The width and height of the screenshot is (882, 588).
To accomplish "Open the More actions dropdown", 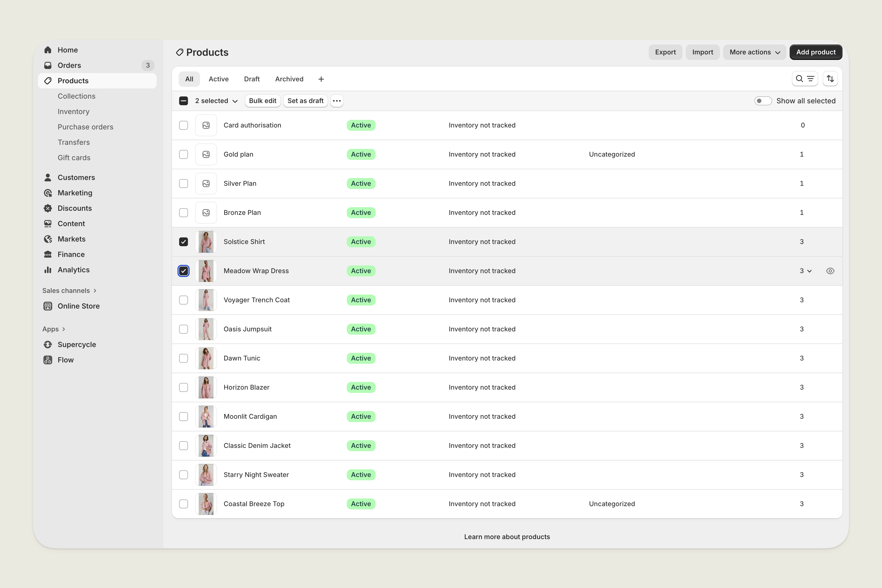I will (755, 52).
